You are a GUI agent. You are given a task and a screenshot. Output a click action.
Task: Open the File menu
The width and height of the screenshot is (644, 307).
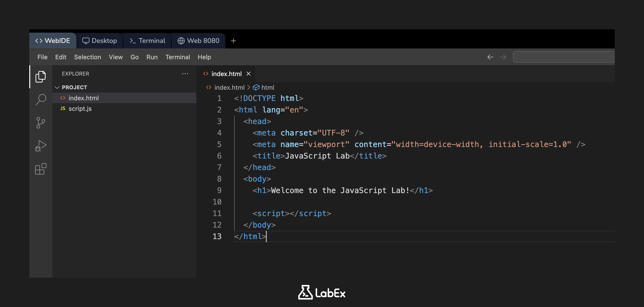(x=42, y=57)
